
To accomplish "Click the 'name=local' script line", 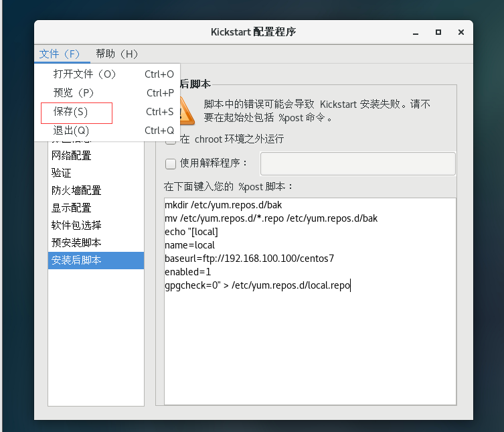I will coord(189,245).
